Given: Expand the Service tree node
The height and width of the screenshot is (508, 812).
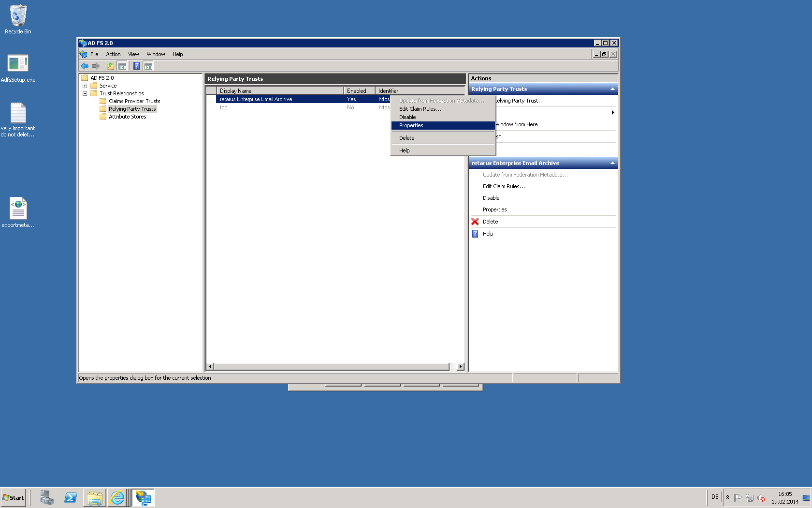Looking at the screenshot, I should click(85, 86).
